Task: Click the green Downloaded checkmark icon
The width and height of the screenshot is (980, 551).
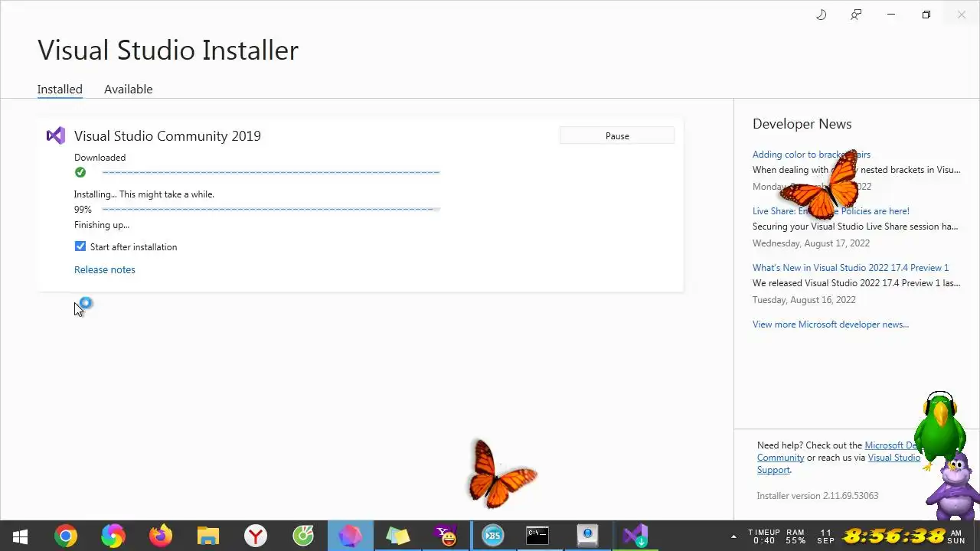Action: coord(80,172)
